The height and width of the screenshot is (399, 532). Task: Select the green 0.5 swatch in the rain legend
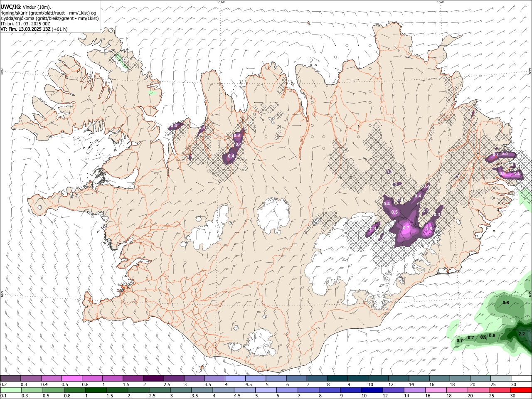pyautogui.click(x=53, y=390)
